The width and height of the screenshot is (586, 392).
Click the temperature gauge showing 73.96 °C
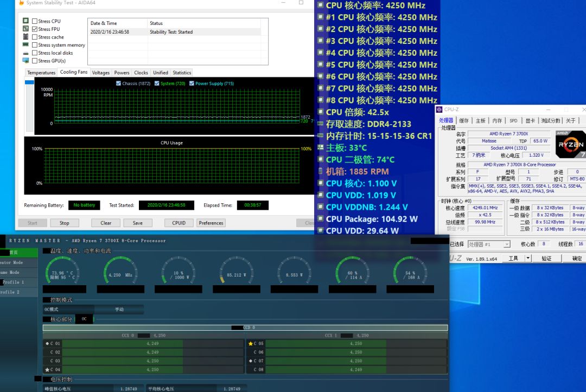click(x=62, y=272)
